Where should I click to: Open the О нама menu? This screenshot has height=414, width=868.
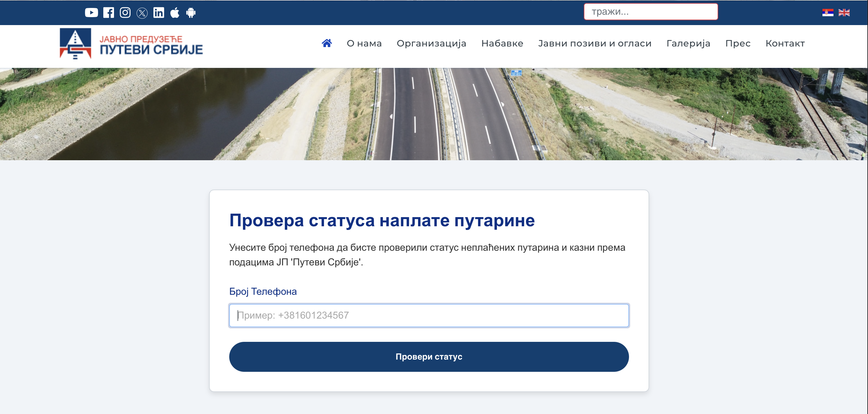(x=364, y=43)
